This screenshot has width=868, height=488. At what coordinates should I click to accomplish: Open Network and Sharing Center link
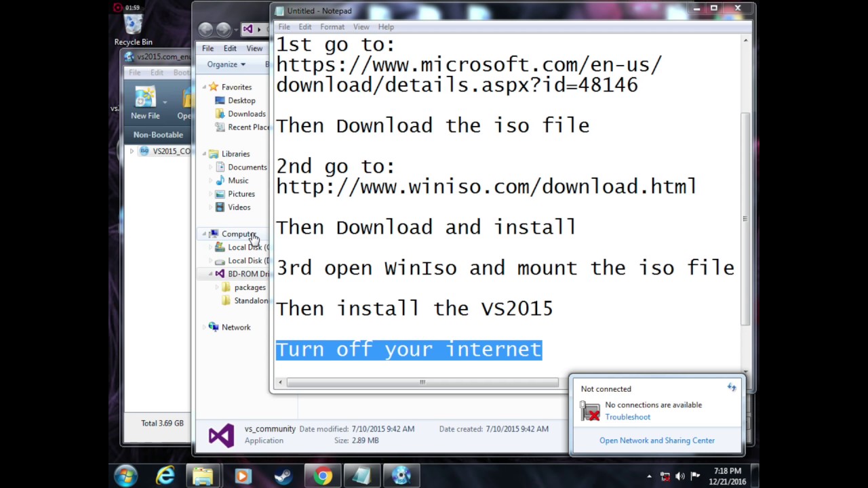657,441
